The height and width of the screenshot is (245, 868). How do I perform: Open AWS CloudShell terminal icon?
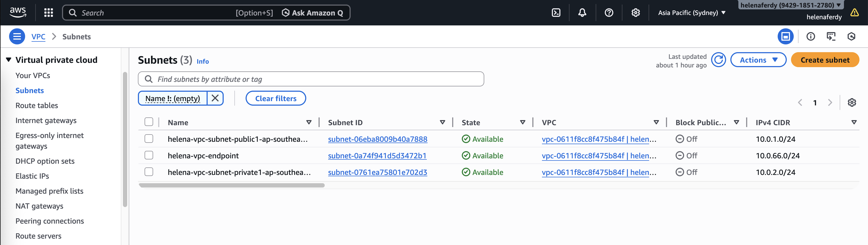pos(556,13)
